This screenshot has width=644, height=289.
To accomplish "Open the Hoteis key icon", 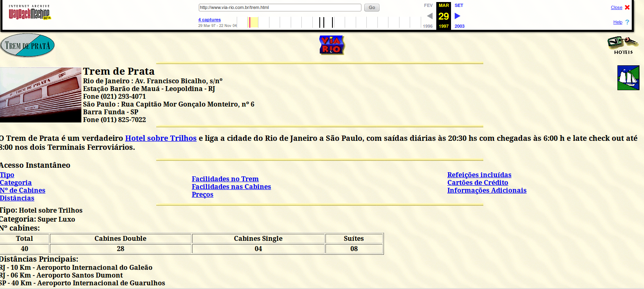I will pyautogui.click(x=623, y=45).
